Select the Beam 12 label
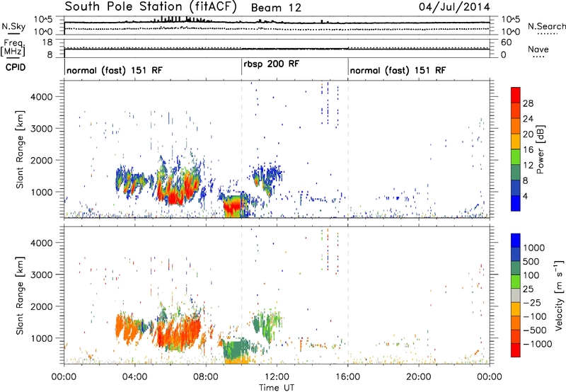566x392 pixels. point(276,8)
